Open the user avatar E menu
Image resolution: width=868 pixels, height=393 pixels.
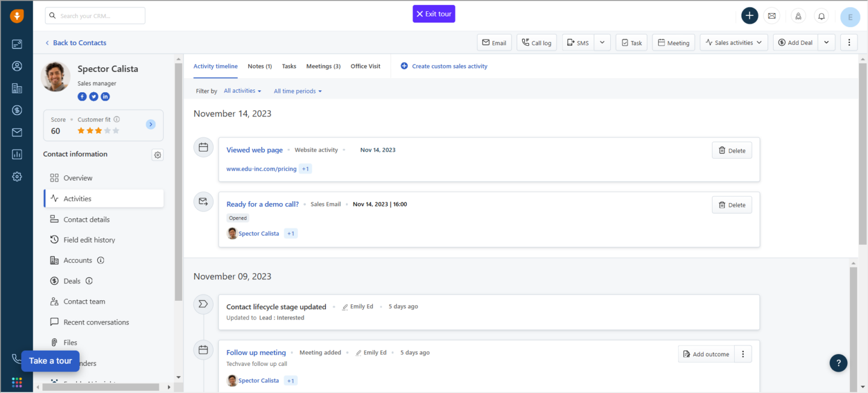click(850, 17)
